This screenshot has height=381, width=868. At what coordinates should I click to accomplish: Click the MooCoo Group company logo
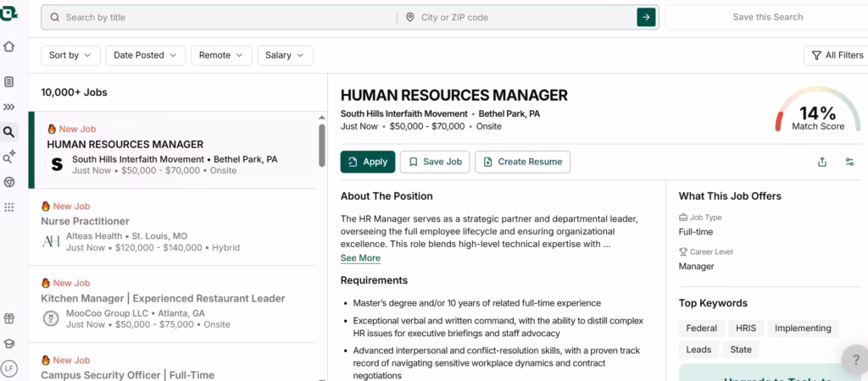pyautogui.click(x=51, y=318)
